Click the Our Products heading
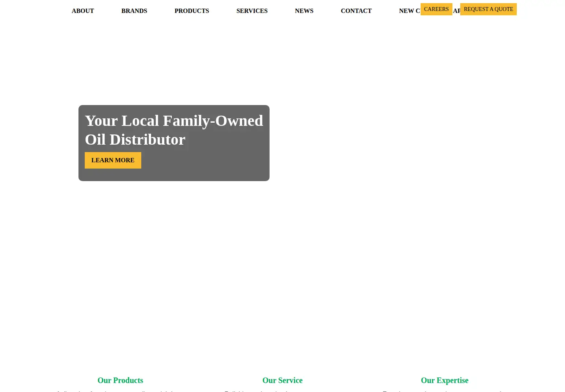The height and width of the screenshot is (392, 565). click(x=120, y=380)
